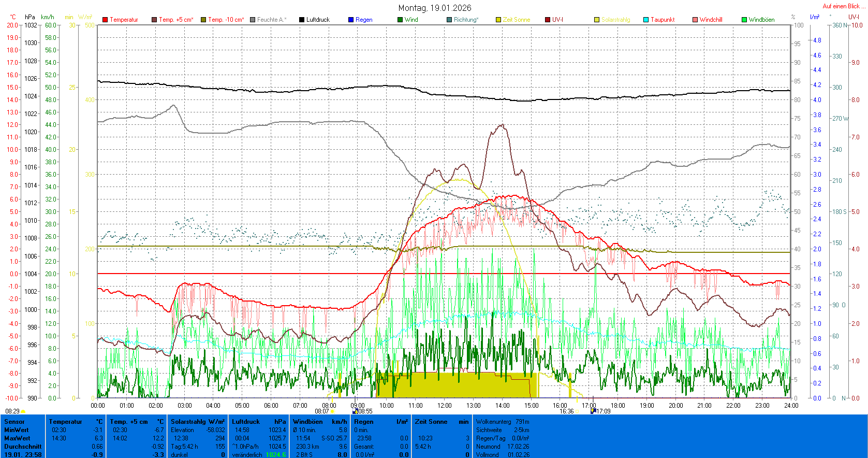
Task: Click the red Temperatur legend square
Action: (105, 20)
